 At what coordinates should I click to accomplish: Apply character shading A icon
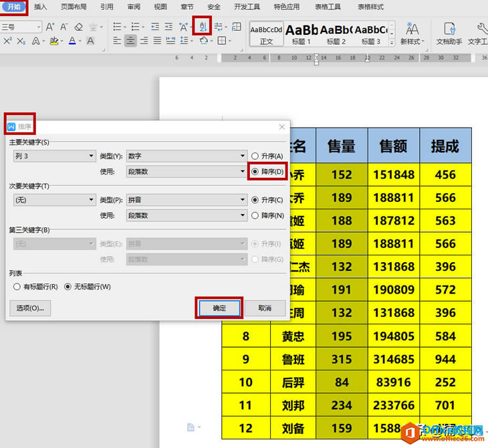pyautogui.click(x=90, y=41)
